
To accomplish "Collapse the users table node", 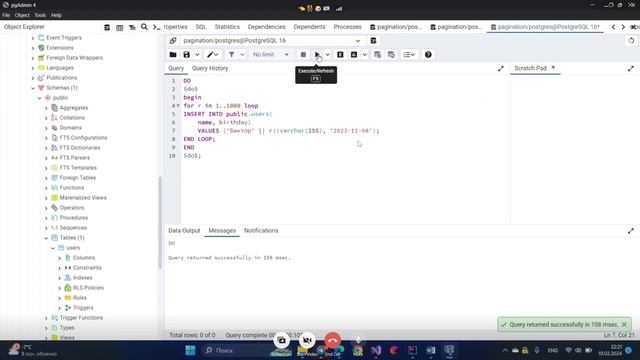I will [x=53, y=248].
